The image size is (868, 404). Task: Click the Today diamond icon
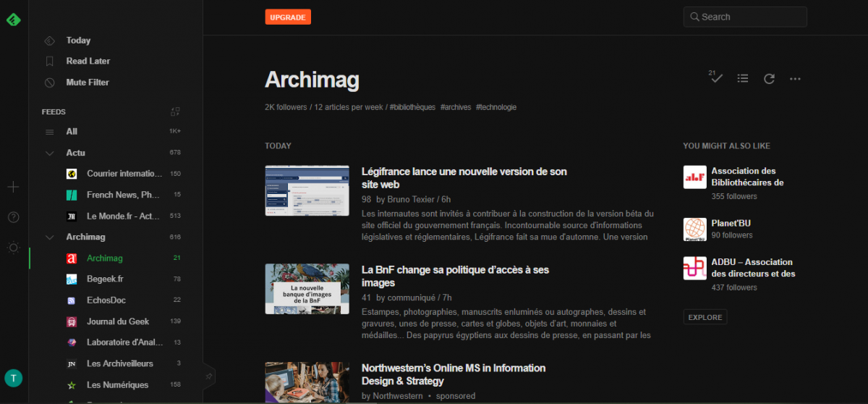(49, 41)
